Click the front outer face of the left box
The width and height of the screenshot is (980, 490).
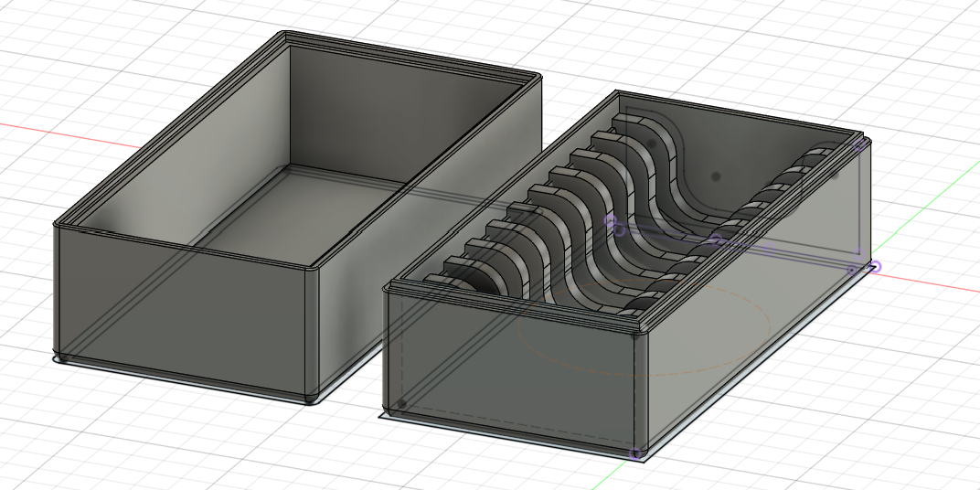[183, 306]
